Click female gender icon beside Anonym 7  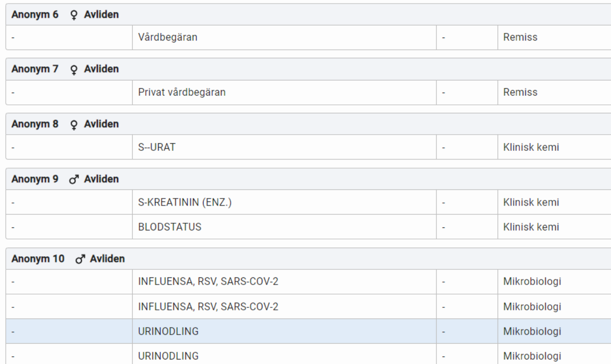point(74,69)
